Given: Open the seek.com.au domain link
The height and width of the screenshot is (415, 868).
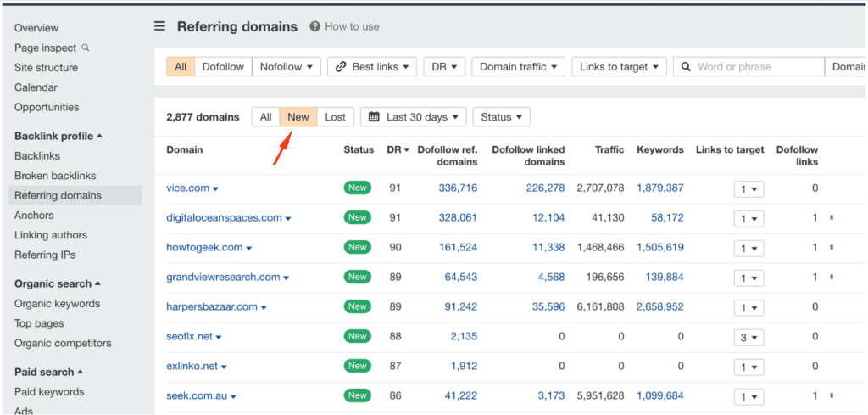Looking at the screenshot, I should tap(197, 396).
